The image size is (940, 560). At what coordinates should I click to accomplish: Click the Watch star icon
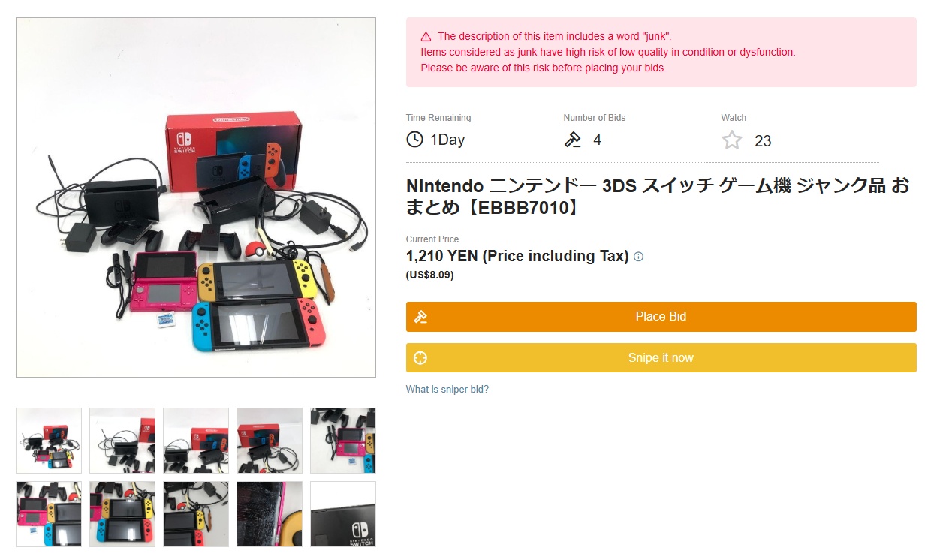(x=732, y=140)
